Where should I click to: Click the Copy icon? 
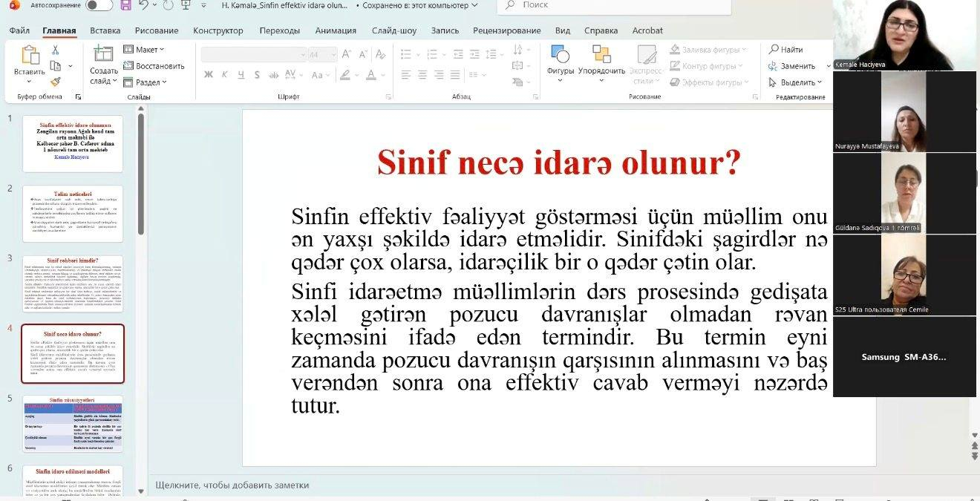[x=56, y=65]
